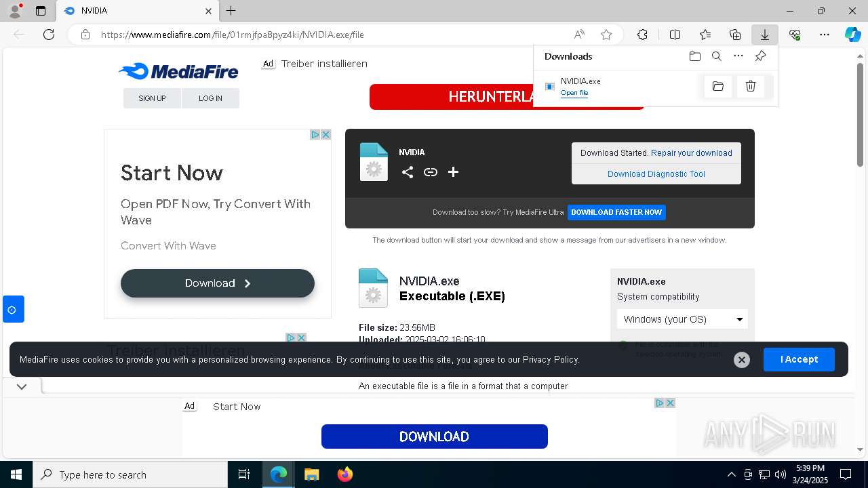Click Download button in Wave ad
The image size is (868, 488).
[x=218, y=283]
